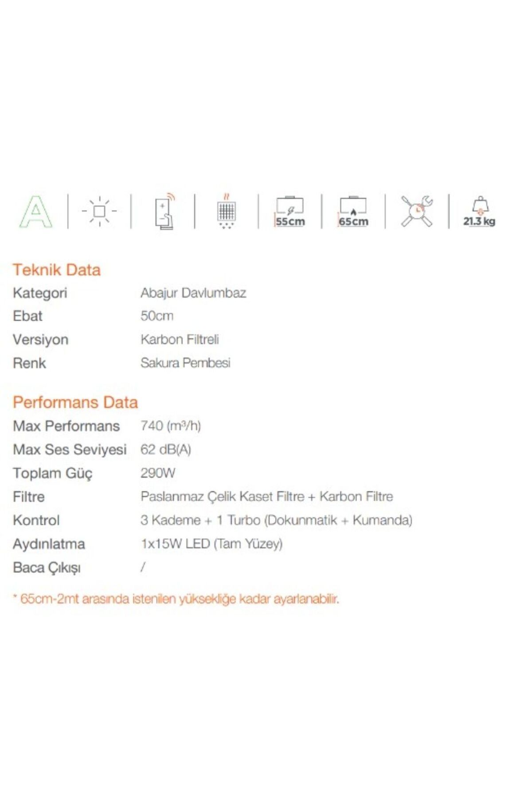Click the 3 Kademe + 1 Turbo control text
This screenshot has width=532, height=798.
coord(200,520)
